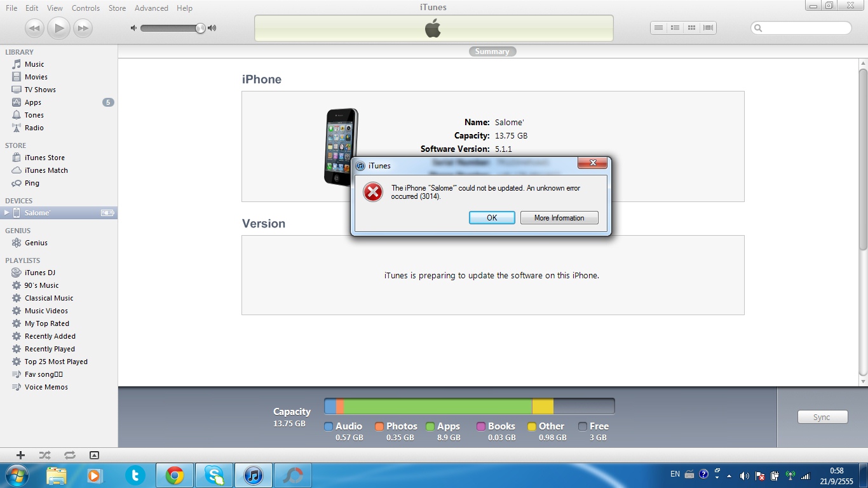
Task: Click the battery icon beside Salome'
Action: coord(107,213)
